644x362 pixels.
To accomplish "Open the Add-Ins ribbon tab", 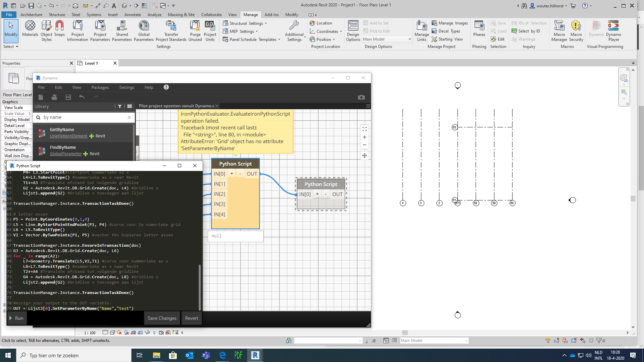I will point(271,15).
